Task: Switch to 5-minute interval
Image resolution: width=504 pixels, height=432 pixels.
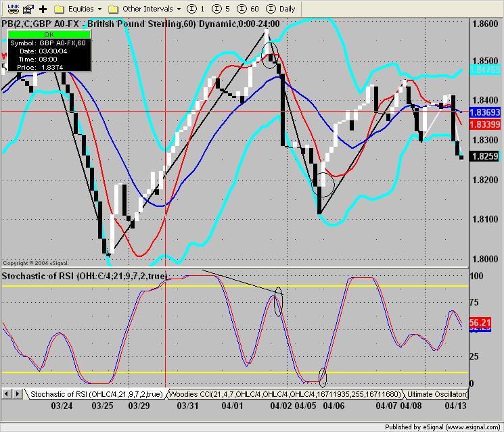Action: 221,9
